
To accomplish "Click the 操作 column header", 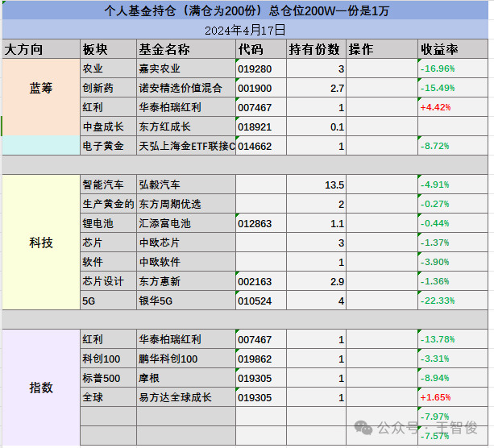I will [382, 49].
